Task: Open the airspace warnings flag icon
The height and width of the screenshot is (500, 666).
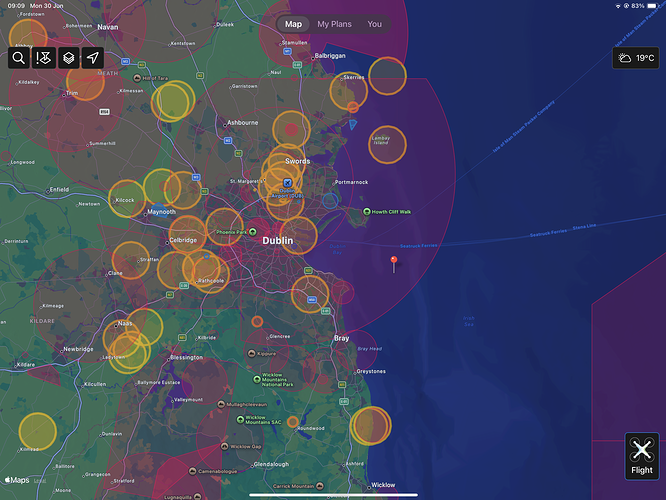Action: 43,58
